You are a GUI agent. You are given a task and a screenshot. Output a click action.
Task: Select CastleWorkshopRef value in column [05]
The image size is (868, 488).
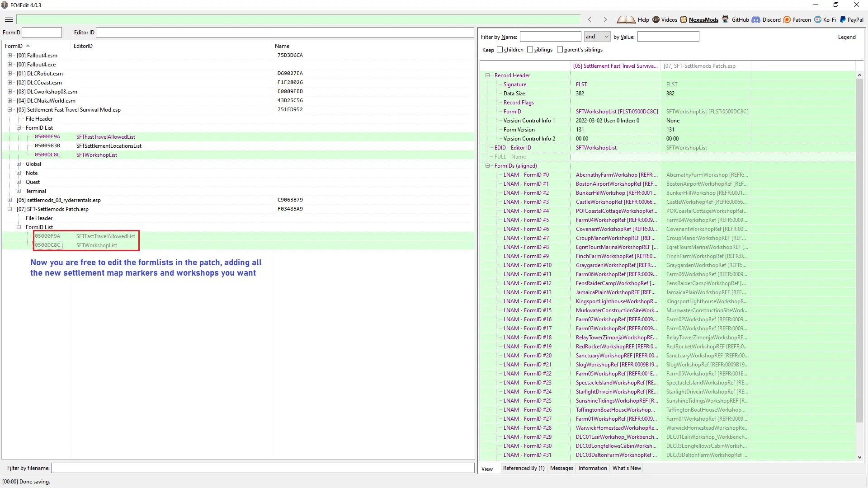(x=616, y=202)
